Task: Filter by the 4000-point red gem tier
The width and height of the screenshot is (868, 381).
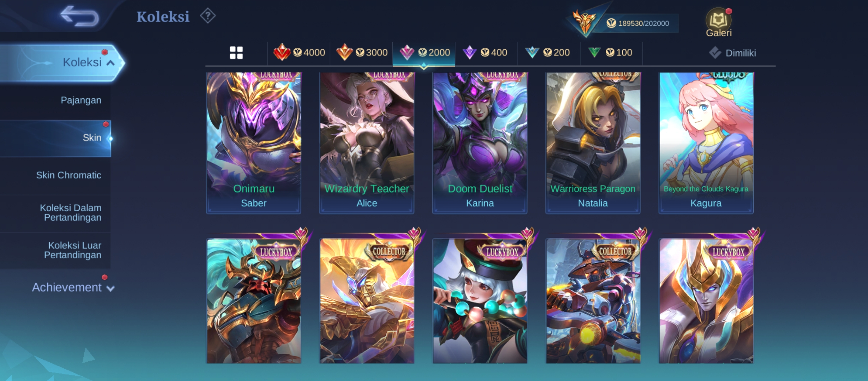Action: 299,53
